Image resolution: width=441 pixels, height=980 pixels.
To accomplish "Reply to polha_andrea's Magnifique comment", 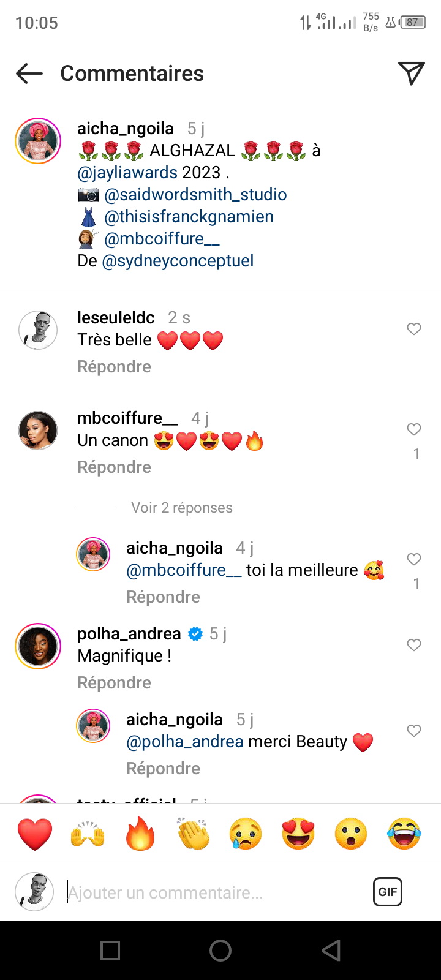I will 114,682.
